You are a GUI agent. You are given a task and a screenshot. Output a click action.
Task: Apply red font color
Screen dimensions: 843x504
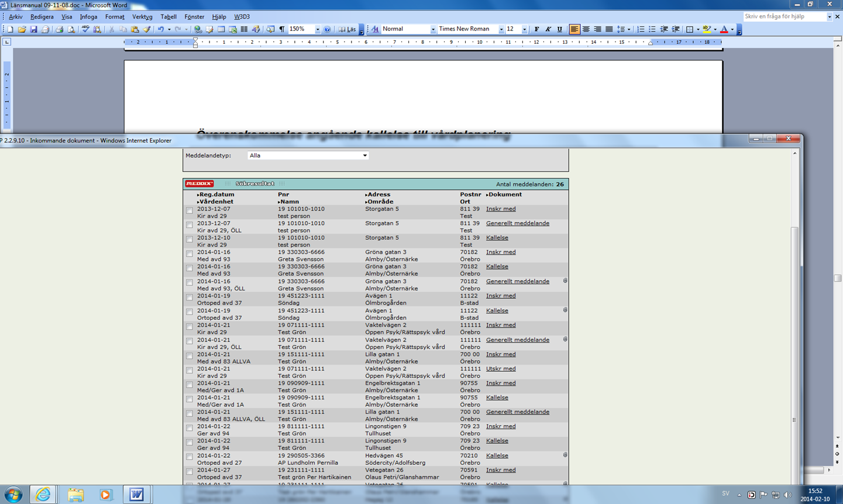724,29
